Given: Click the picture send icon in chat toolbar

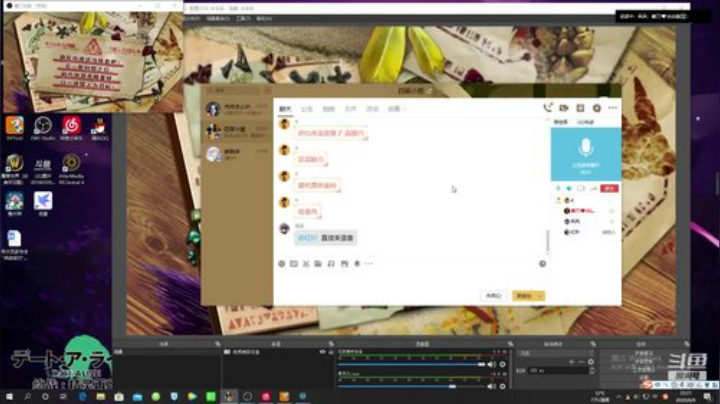Looking at the screenshot, I should pos(344,264).
